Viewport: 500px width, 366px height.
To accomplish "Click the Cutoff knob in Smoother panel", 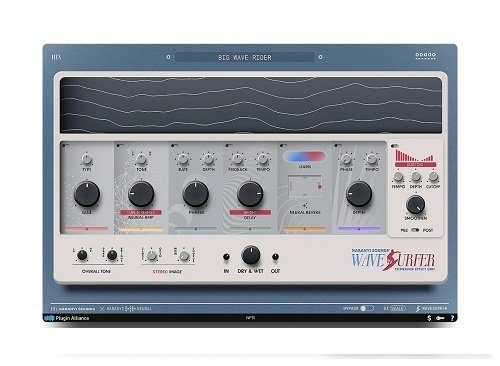I will (x=433, y=177).
